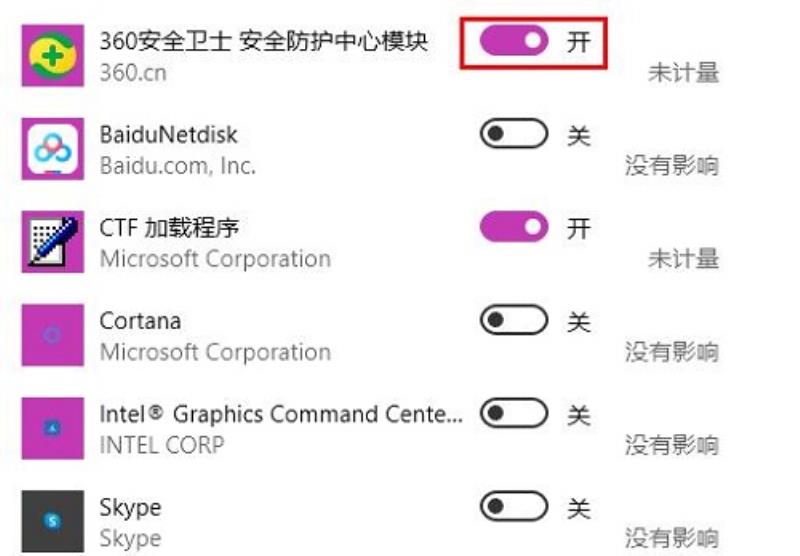Click the Cortana entry name
The image size is (800, 556).
pyautogui.click(x=140, y=321)
